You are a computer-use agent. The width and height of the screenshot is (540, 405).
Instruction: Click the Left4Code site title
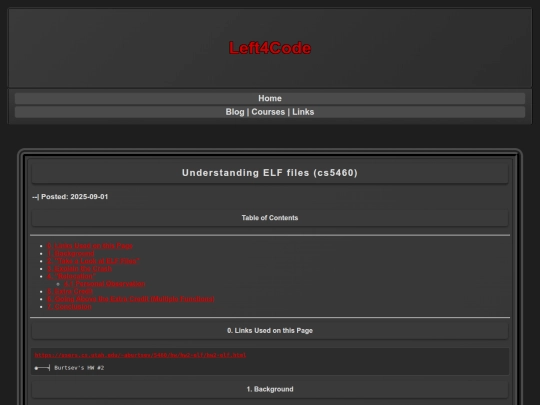[270, 48]
